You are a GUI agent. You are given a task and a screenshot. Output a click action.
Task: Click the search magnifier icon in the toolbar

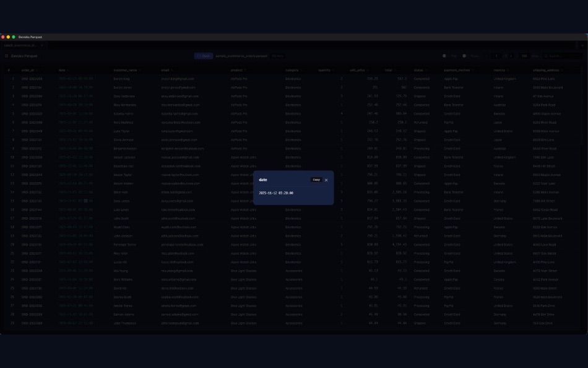click(x=545, y=56)
